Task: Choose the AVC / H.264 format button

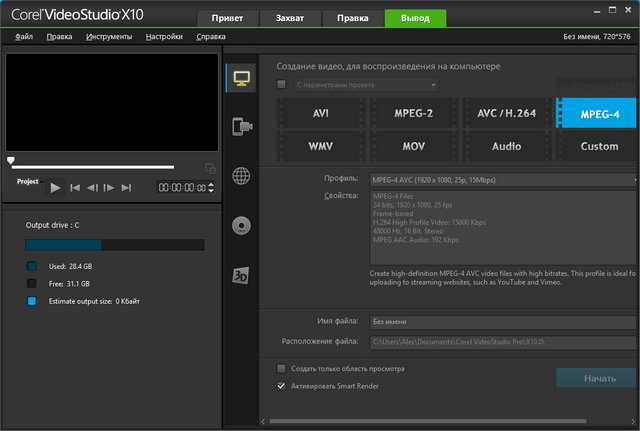Action: click(507, 113)
